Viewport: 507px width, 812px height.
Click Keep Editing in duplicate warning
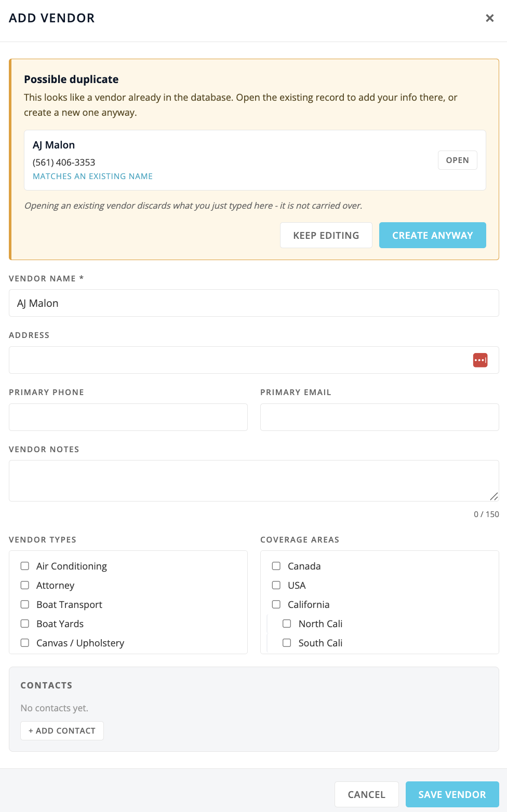click(x=326, y=235)
